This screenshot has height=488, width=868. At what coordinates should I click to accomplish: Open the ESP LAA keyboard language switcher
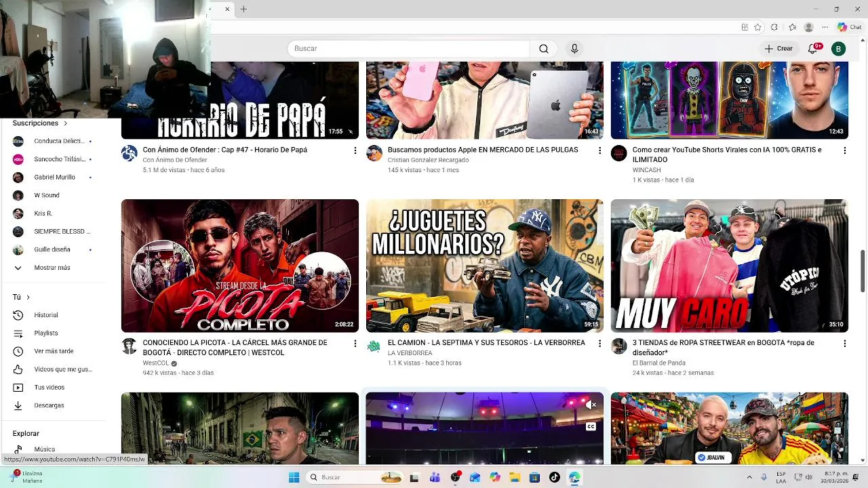[781, 477]
